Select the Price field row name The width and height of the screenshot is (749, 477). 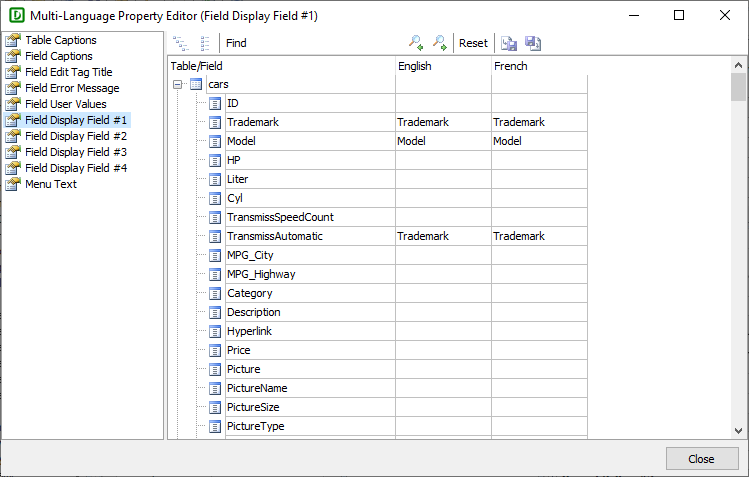tap(238, 350)
